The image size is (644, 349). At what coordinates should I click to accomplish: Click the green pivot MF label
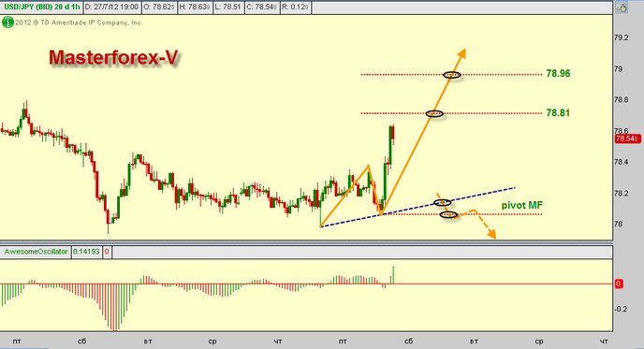[521, 205]
